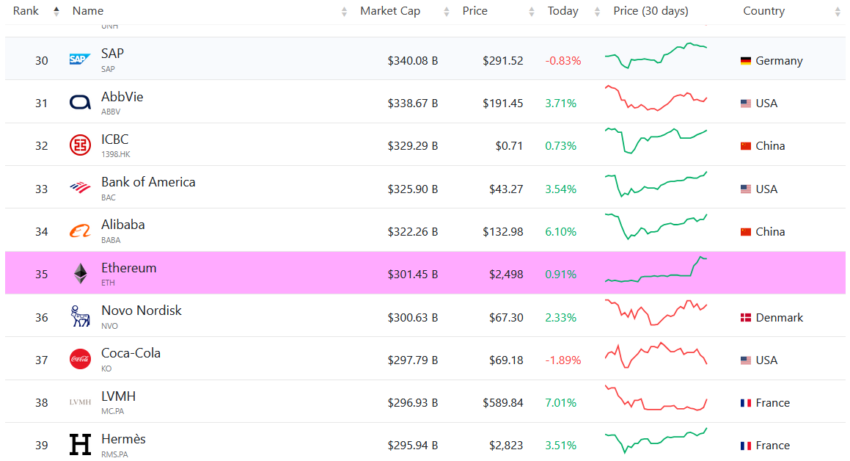Open the Alibaba company link
Viewport: 850px width, 461px height.
123,225
